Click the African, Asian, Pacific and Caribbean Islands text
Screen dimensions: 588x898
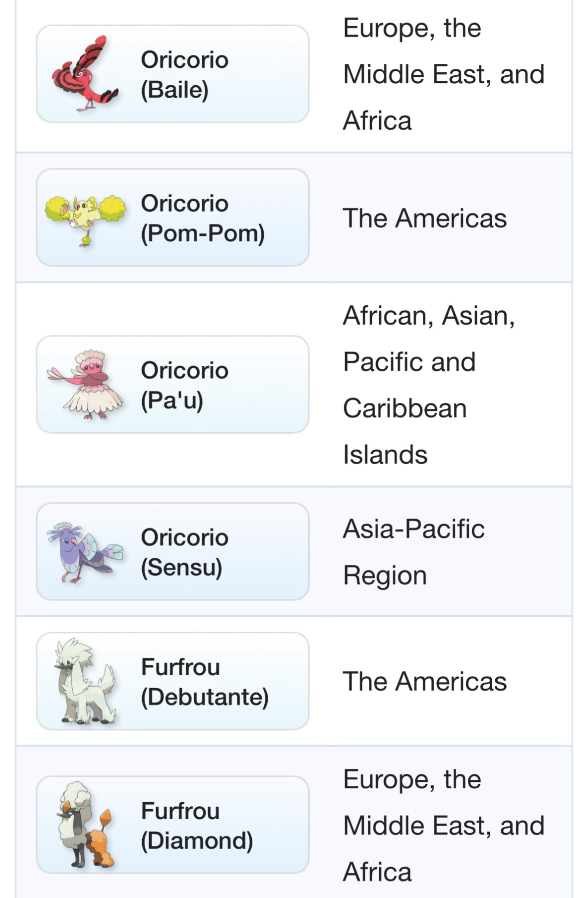429,385
